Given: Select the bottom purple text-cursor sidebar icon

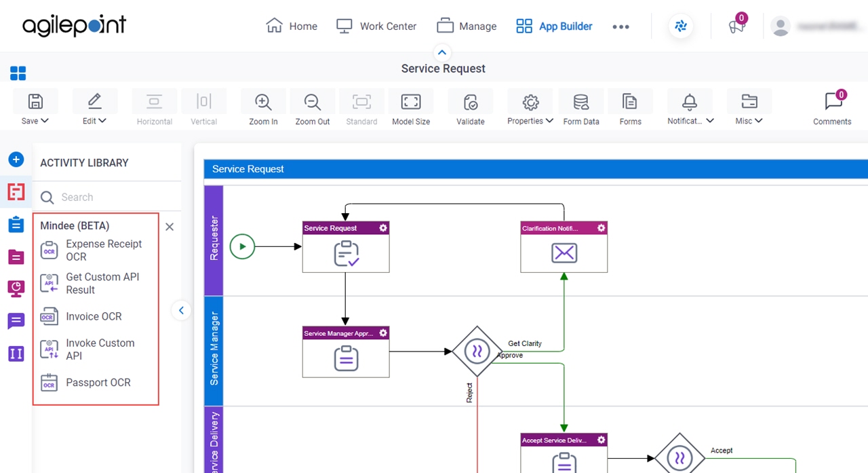Looking at the screenshot, I should 16,354.
